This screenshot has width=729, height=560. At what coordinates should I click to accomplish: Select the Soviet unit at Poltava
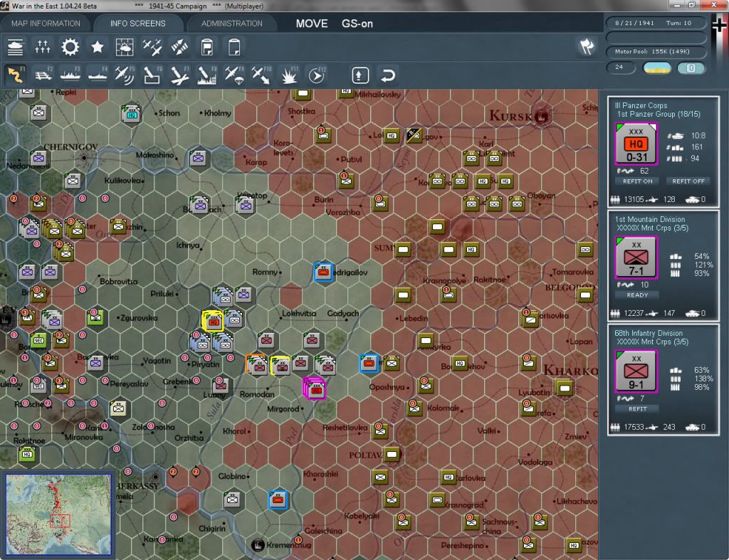392,454
